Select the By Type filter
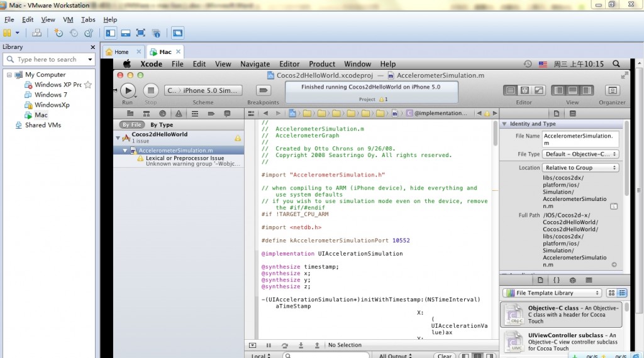This screenshot has width=644, height=358. pyautogui.click(x=162, y=124)
